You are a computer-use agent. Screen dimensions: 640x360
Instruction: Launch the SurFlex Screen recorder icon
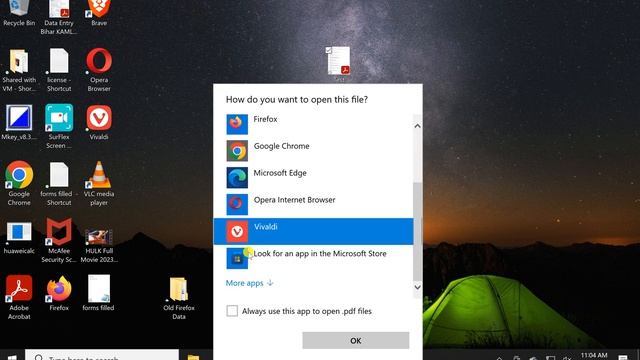coord(59,127)
